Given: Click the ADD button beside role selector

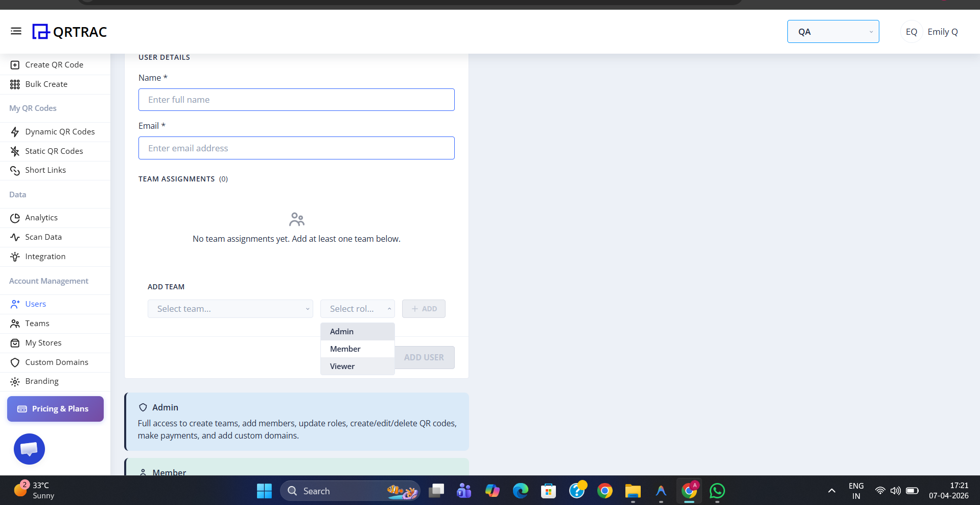Looking at the screenshot, I should 424,308.
